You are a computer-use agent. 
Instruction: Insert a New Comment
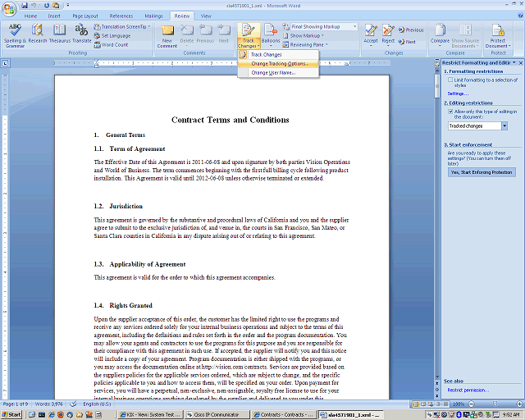click(167, 36)
